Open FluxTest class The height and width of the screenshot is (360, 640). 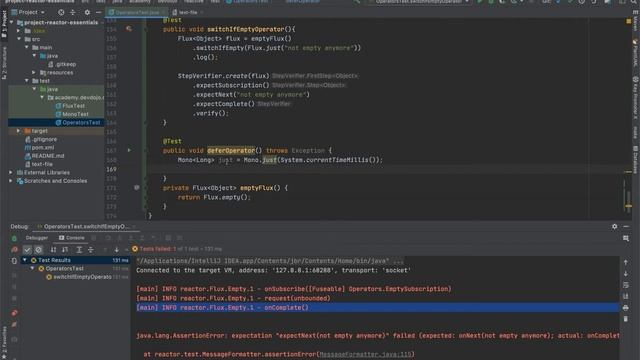(x=70, y=106)
